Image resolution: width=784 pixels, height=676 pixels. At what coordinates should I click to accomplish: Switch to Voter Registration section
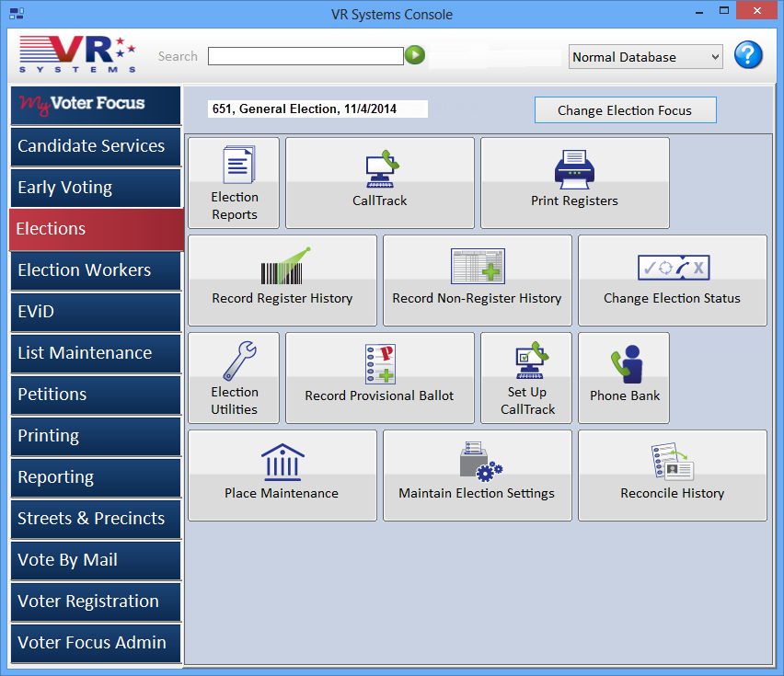[96, 602]
